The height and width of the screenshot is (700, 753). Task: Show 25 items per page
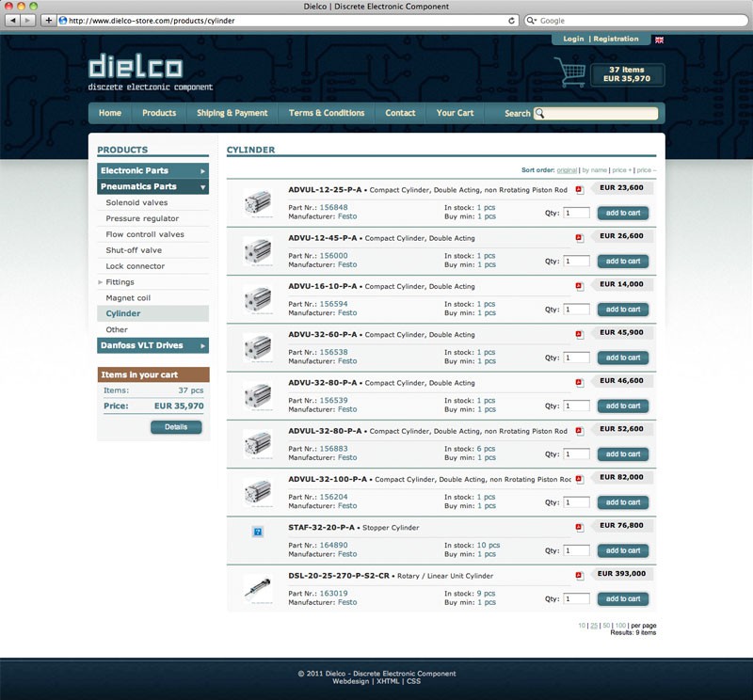(x=595, y=626)
